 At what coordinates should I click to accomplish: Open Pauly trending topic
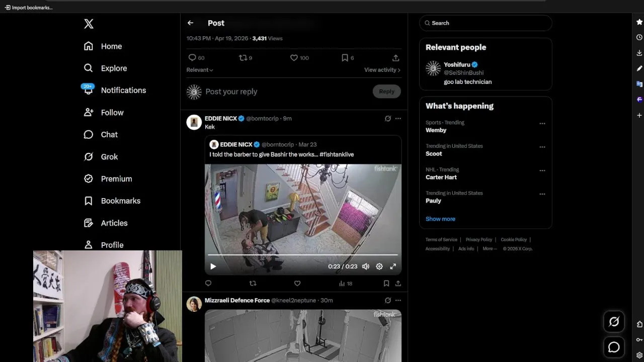point(433,201)
